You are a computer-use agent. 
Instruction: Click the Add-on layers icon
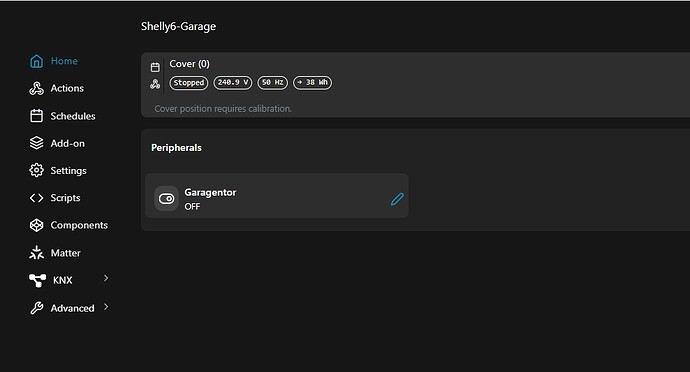pos(37,143)
